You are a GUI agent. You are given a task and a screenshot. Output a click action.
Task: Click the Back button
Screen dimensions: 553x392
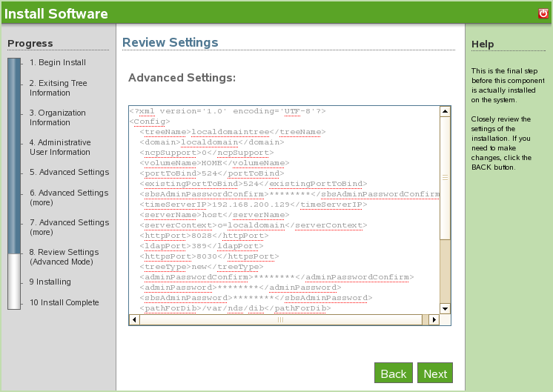(394, 373)
